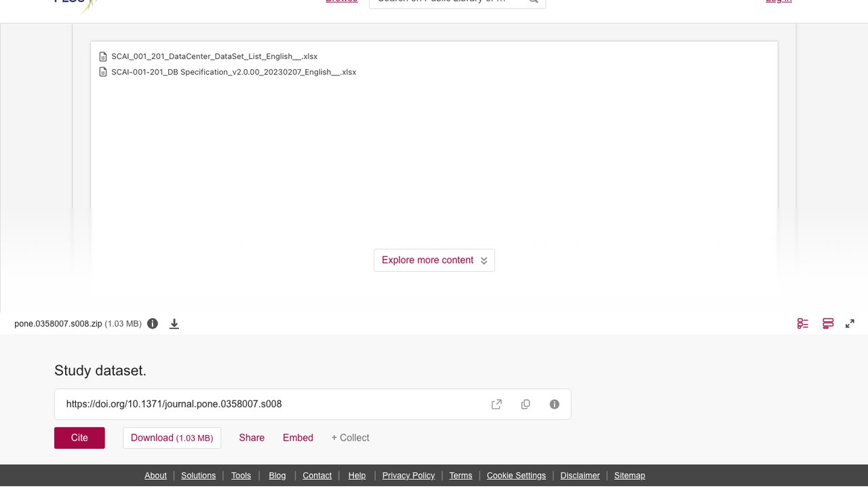Click the pone.0358007.s008.zip filename
The image size is (868, 488).
[x=58, y=324]
